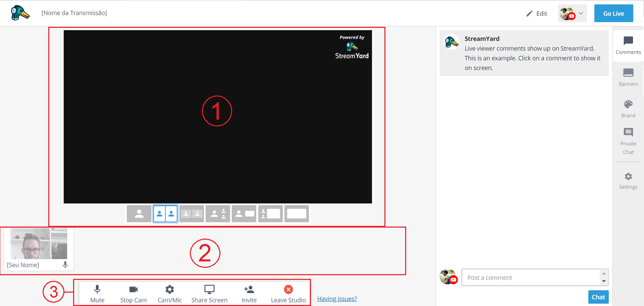Click the Go Live button
The width and height of the screenshot is (644, 306).
[x=613, y=13]
